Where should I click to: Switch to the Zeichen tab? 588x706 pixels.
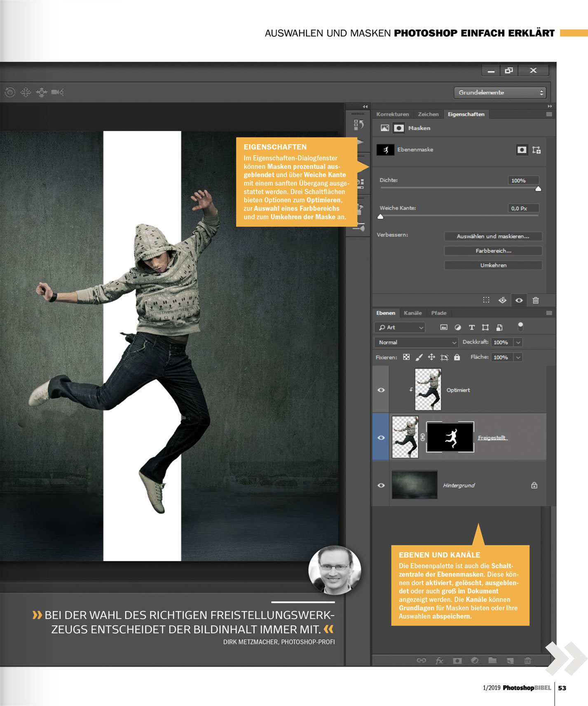tap(428, 114)
